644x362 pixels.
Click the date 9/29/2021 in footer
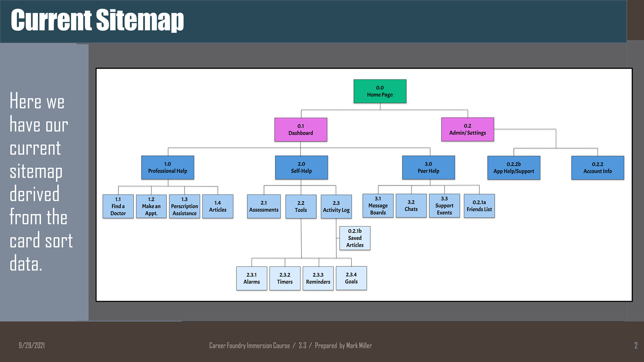click(32, 345)
